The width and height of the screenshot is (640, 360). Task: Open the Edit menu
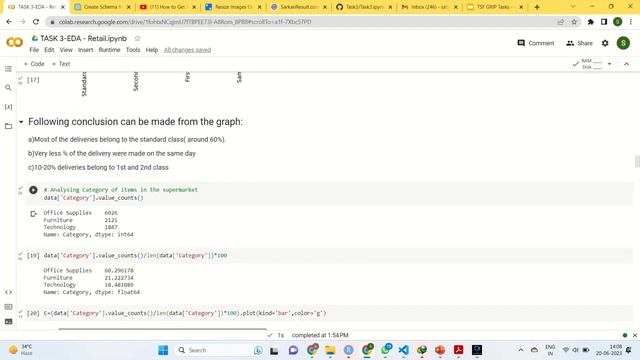49,50
